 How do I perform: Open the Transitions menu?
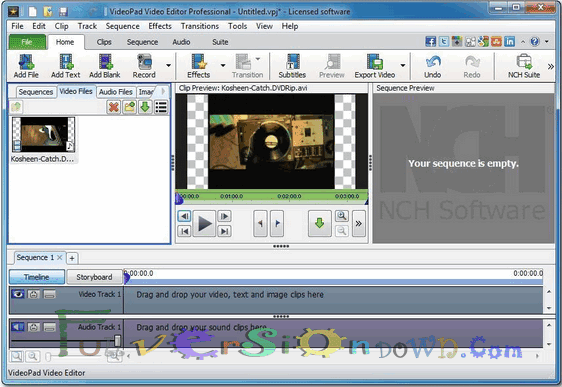click(200, 26)
